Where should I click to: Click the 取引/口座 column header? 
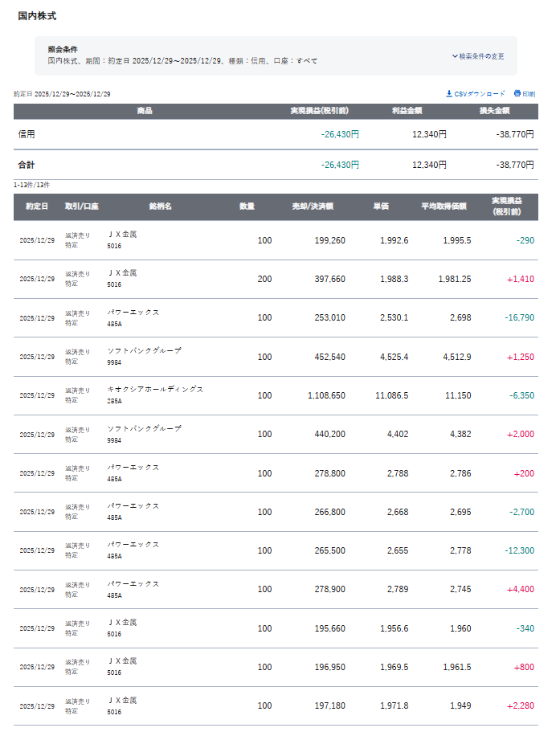click(x=82, y=206)
